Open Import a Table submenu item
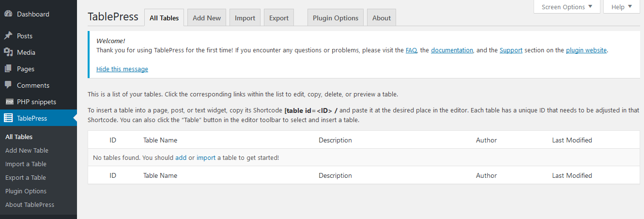Image resolution: width=644 pixels, height=219 pixels. (x=26, y=164)
